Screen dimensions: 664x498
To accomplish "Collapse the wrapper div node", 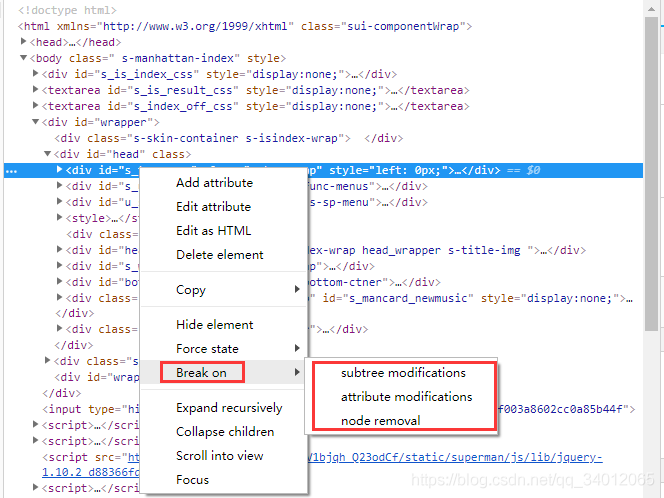I will click(36, 122).
